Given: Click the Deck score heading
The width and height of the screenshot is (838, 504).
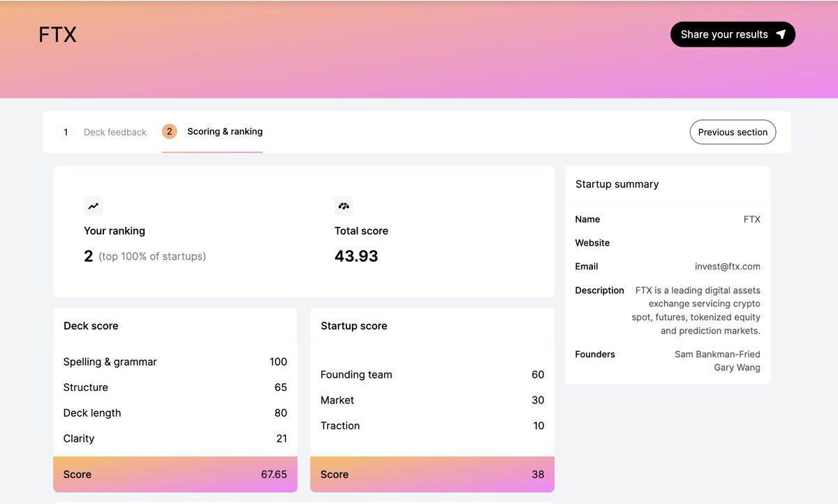Looking at the screenshot, I should tap(91, 326).
